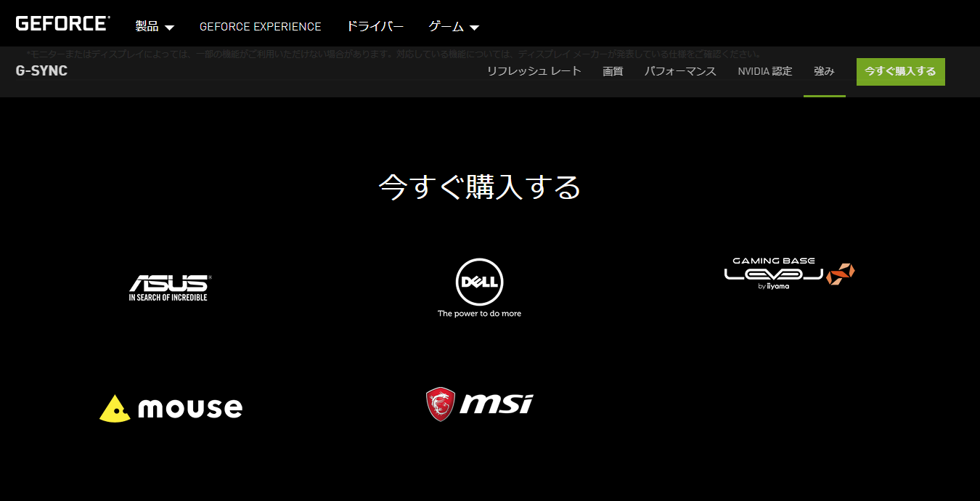Jump to 画質 section

pyautogui.click(x=613, y=71)
